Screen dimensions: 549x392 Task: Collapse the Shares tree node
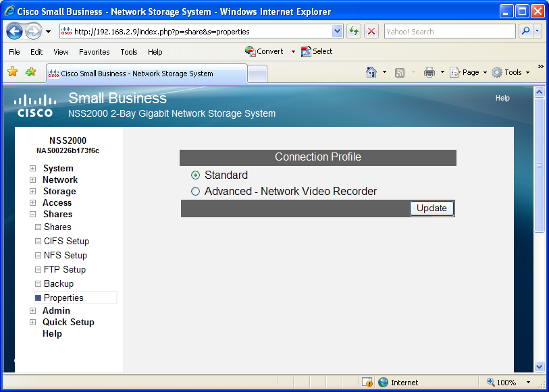tap(32, 215)
